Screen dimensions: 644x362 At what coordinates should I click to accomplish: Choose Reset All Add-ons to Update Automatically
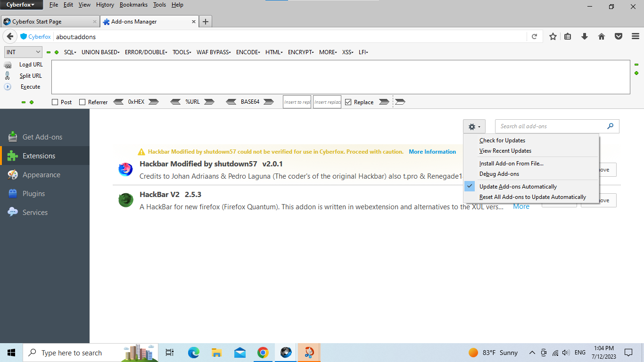(531, 197)
